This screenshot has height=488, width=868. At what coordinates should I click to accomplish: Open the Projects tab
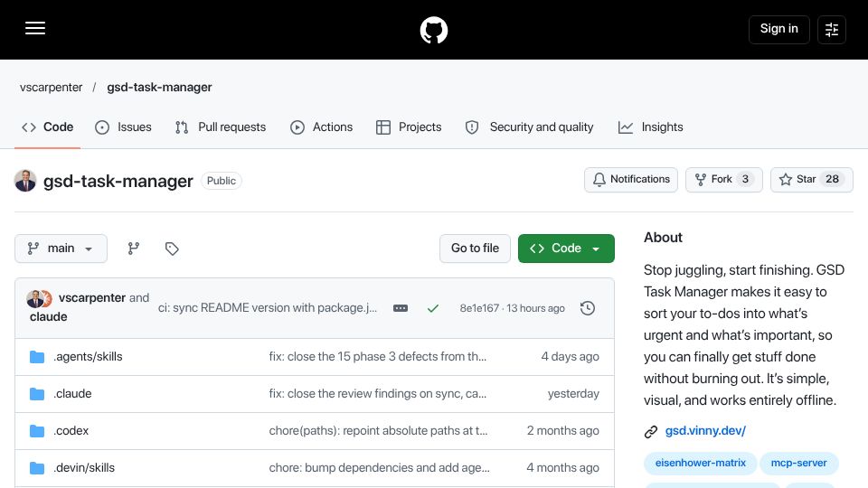pos(409,127)
